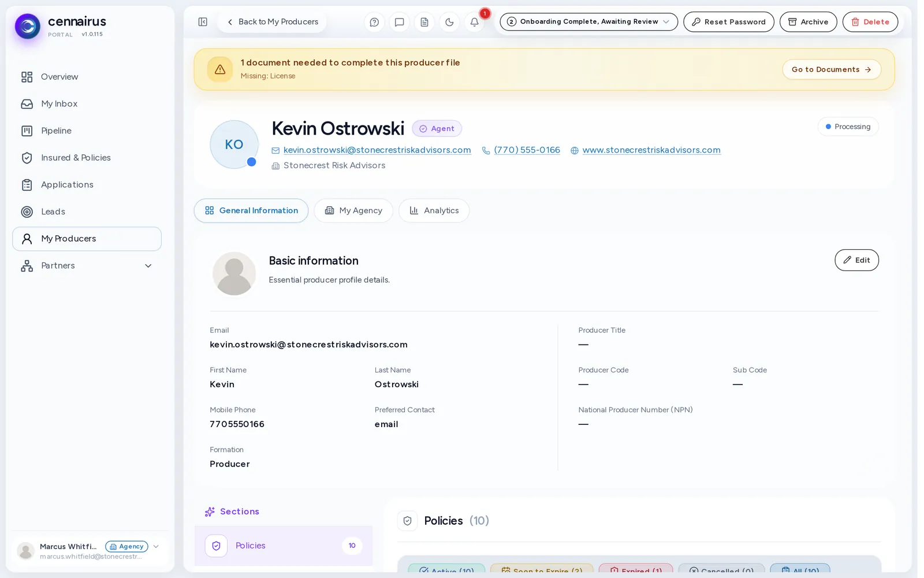Select My Producers in the sidebar
Viewport: 924px width, 578px height.
pyautogui.click(x=87, y=239)
